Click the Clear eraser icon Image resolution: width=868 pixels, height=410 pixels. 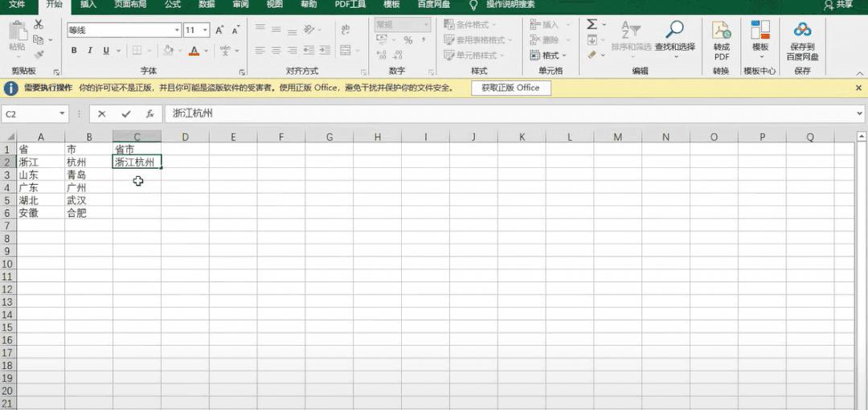[x=592, y=55]
